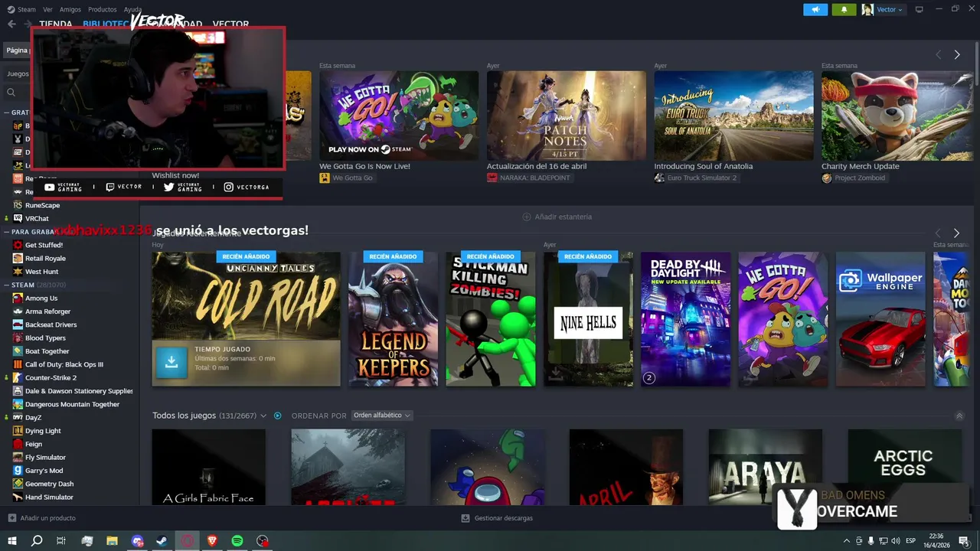Collapse the STEAM category in sidebar
Screen dimensions: 980x551
7,285
